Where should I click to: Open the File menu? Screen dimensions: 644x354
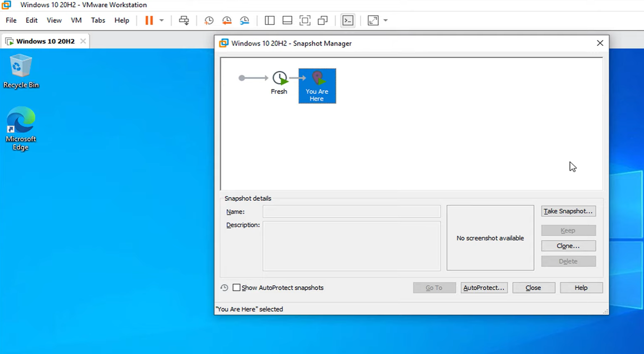coord(11,20)
